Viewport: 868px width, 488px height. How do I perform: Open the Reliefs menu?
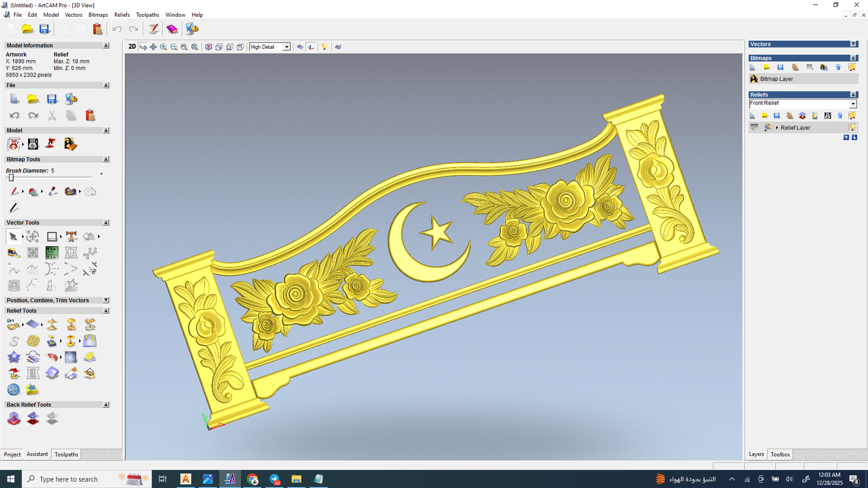122,15
